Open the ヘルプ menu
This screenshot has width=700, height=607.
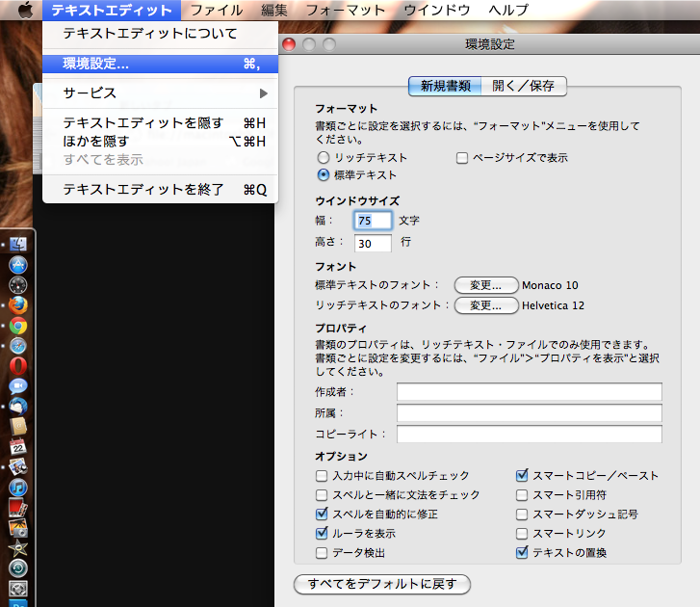pos(509,10)
